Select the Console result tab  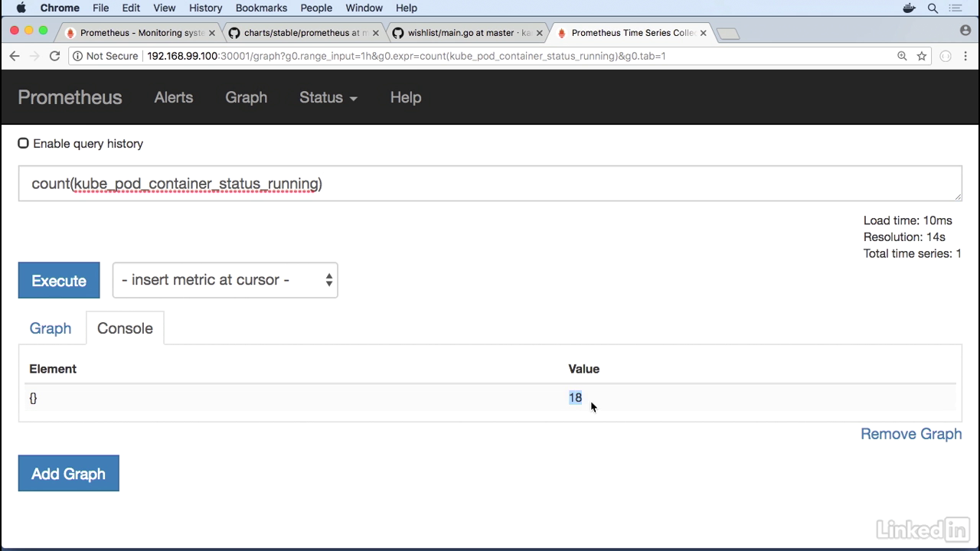coord(125,328)
